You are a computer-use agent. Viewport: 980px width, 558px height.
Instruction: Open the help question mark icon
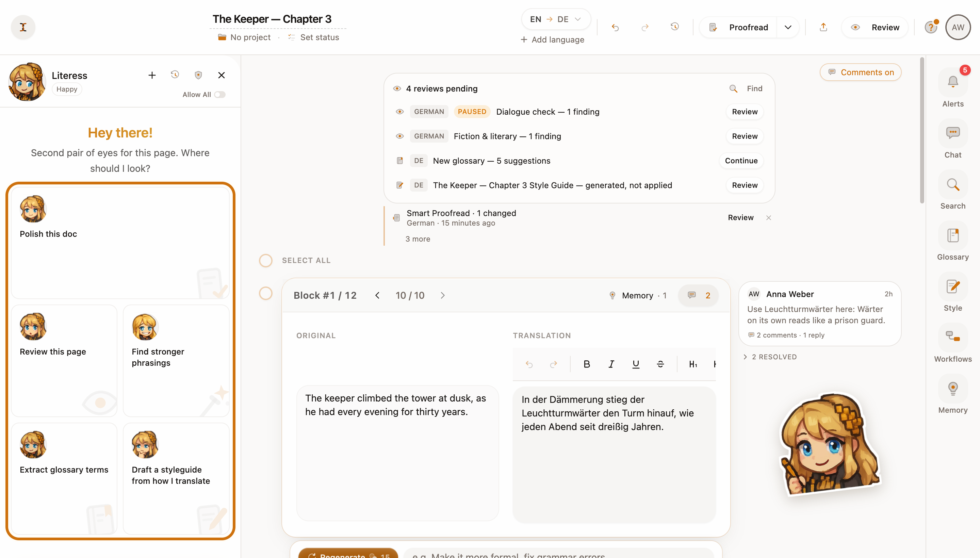coord(931,27)
